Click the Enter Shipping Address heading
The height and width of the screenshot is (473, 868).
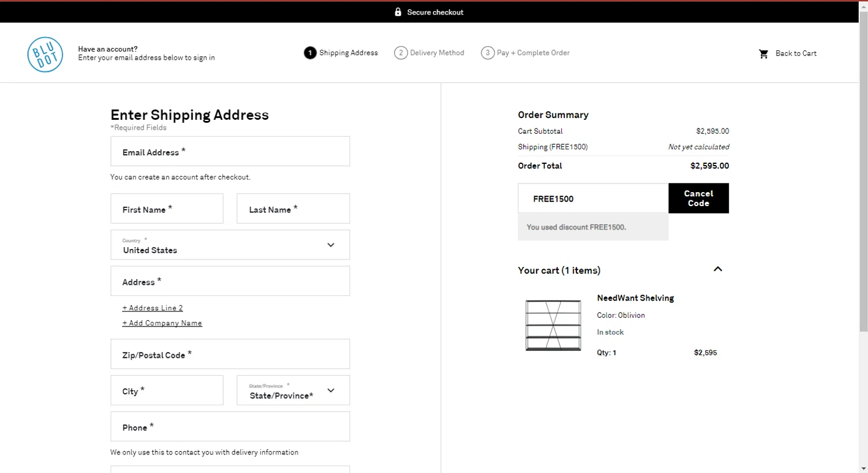pyautogui.click(x=190, y=115)
